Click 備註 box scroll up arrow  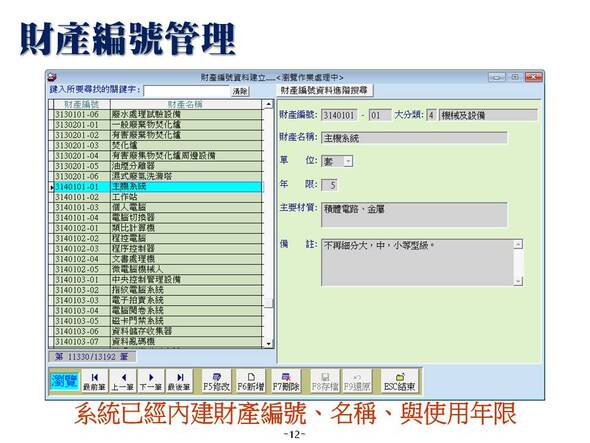(x=518, y=244)
